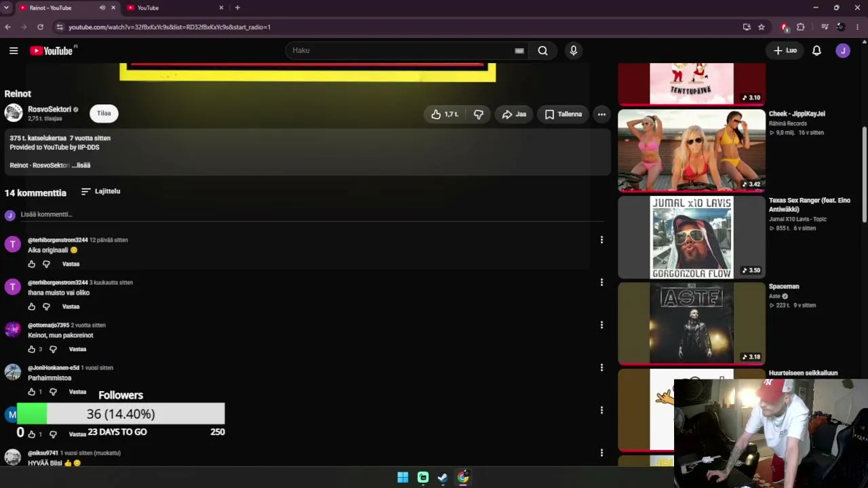Screen dimensions: 868x488
Task: Like the 'Ihana muisto vai oliko' comment
Action: 31,307
